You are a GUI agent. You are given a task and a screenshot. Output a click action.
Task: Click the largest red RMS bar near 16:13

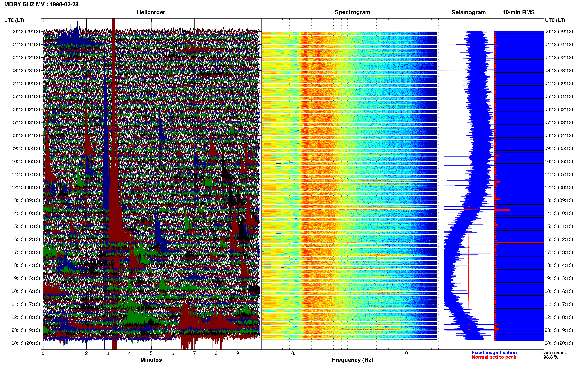pyautogui.click(x=519, y=242)
